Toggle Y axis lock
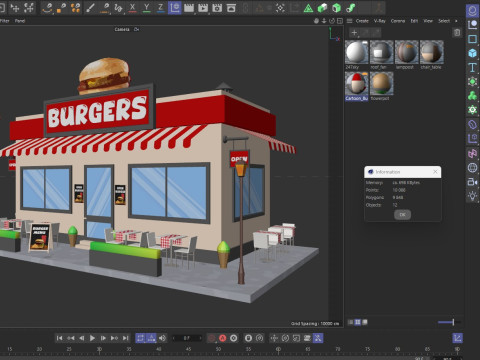Image resolution: width=480 pixels, height=360 pixels. 146,8
